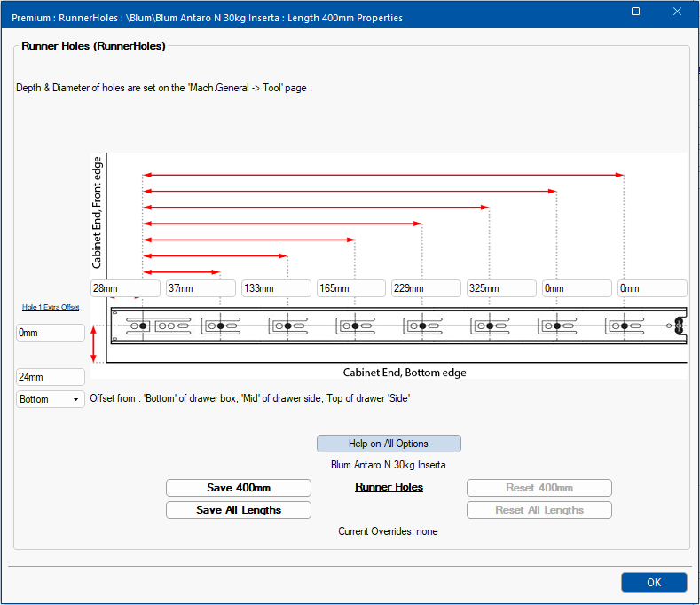Click the 325mm hole position field

pyautogui.click(x=501, y=288)
